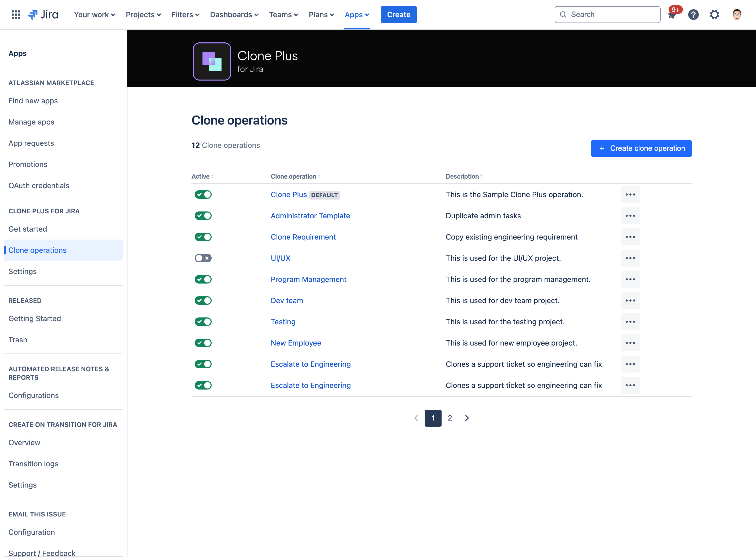The width and height of the screenshot is (756, 557).
Task: Disable the Administrator Template operation toggle
Action: coord(203,216)
